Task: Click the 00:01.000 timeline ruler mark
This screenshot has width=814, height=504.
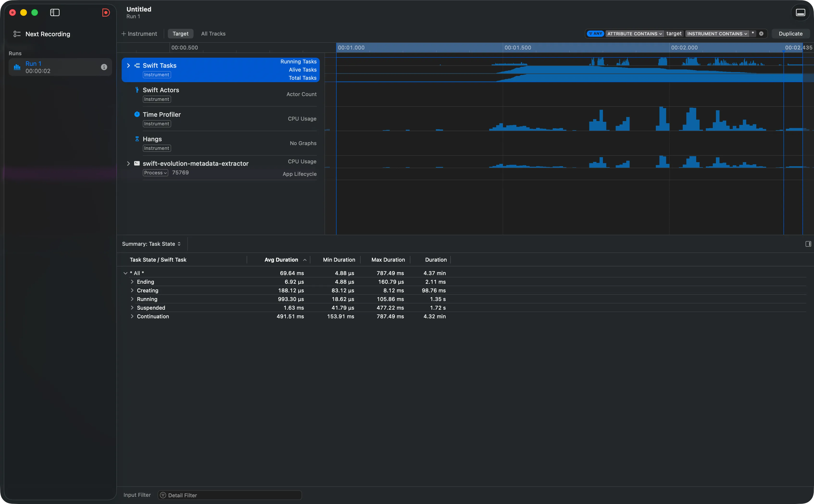Action: [x=351, y=48]
